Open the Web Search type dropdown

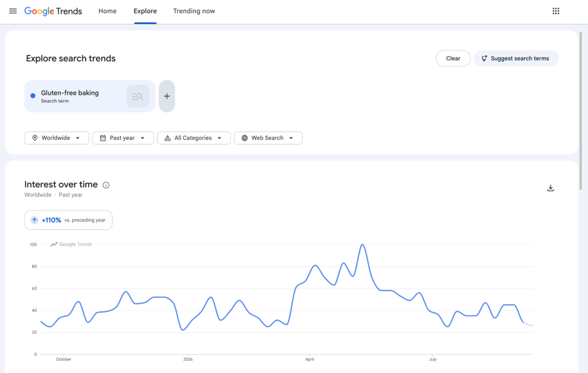(x=268, y=138)
